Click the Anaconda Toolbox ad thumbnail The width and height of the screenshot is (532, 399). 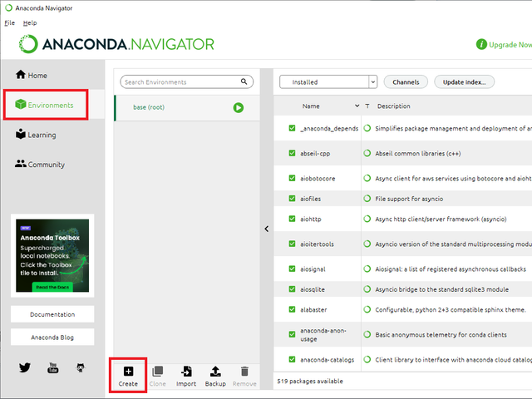tap(52, 255)
